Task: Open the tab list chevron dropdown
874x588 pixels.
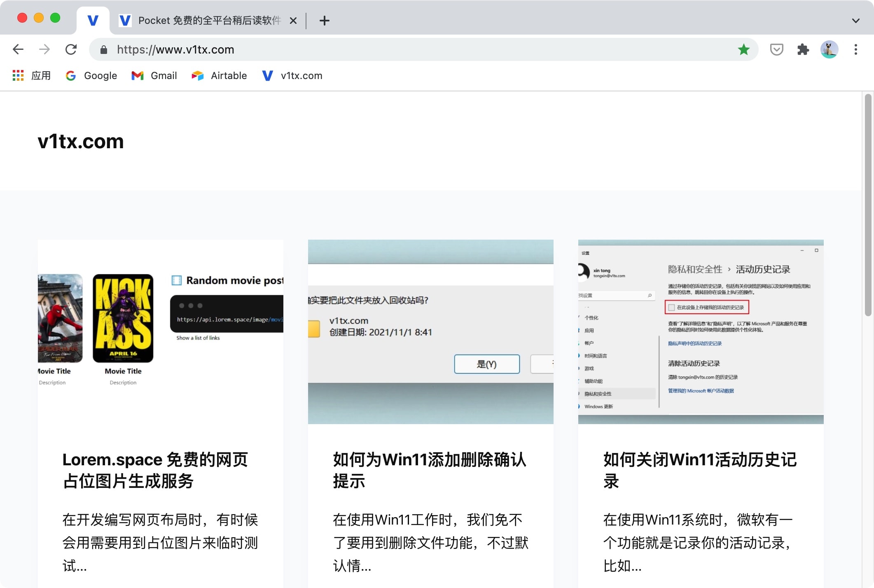Action: pos(855,21)
